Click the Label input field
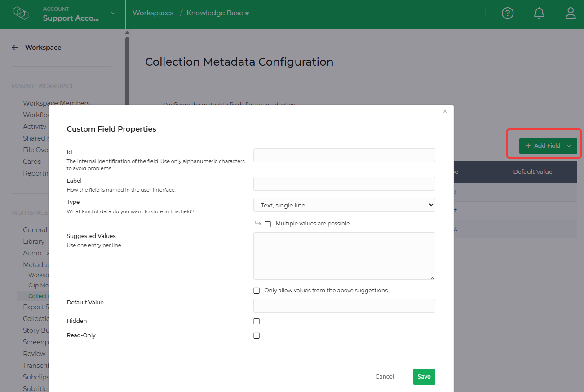Screen dimensions: 584x392 click(344, 184)
